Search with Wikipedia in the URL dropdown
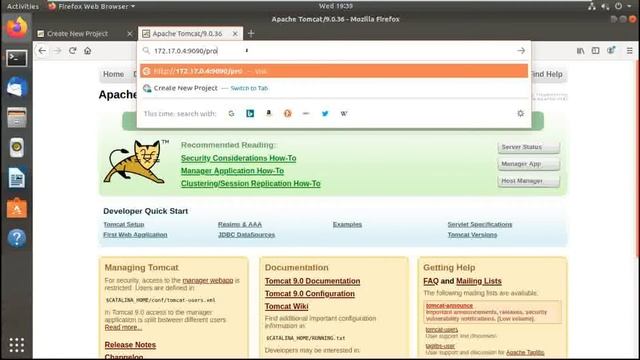Screen dimensions: 640x360 tap(344, 113)
